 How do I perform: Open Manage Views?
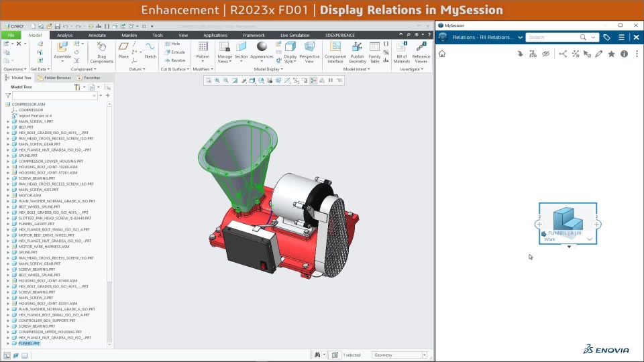224,52
